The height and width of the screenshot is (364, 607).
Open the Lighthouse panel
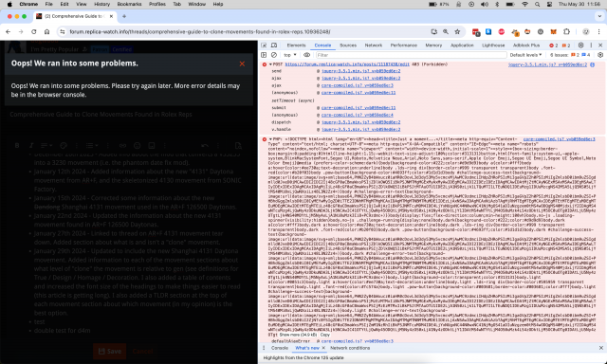(493, 45)
